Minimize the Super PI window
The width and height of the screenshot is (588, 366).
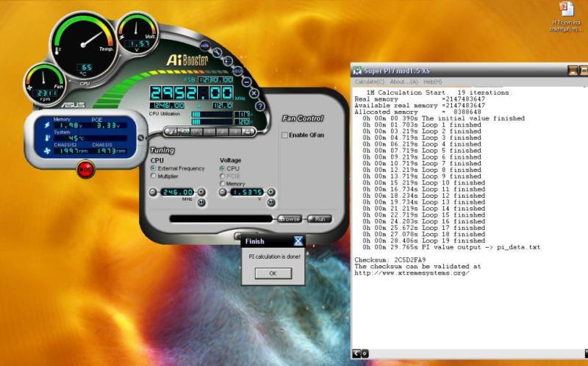(573, 71)
